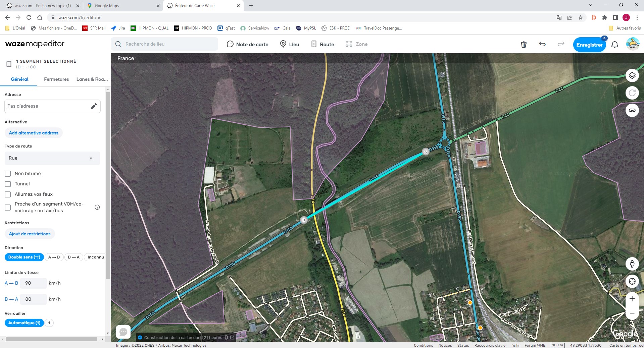Open the live chat bubble
The width and height of the screenshot is (644, 348).
tap(123, 332)
